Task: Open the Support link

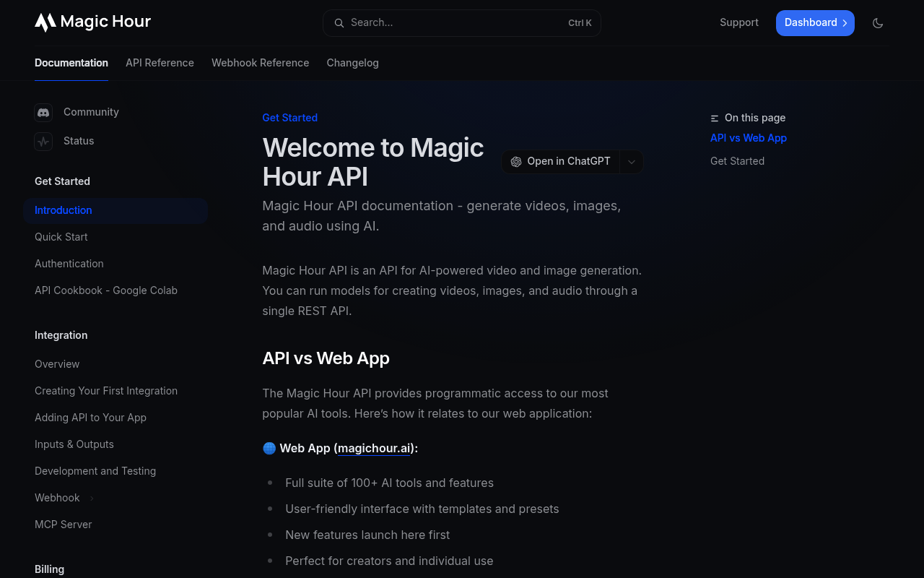Action: point(739,22)
